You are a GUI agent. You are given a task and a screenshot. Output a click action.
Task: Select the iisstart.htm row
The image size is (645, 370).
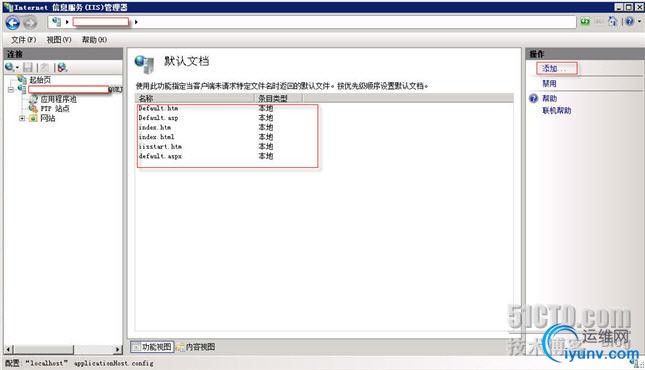tap(160, 147)
